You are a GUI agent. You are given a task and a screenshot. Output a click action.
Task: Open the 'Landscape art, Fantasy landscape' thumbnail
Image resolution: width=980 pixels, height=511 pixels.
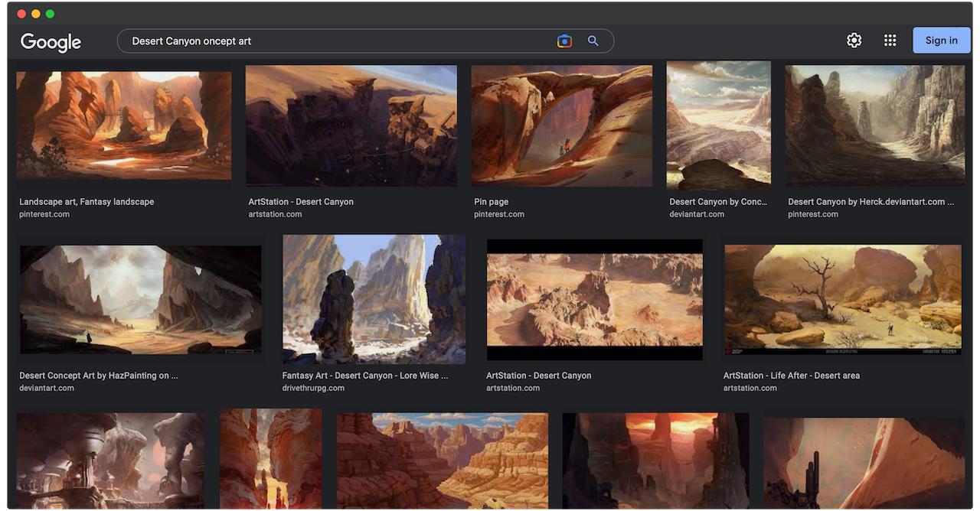pos(124,126)
